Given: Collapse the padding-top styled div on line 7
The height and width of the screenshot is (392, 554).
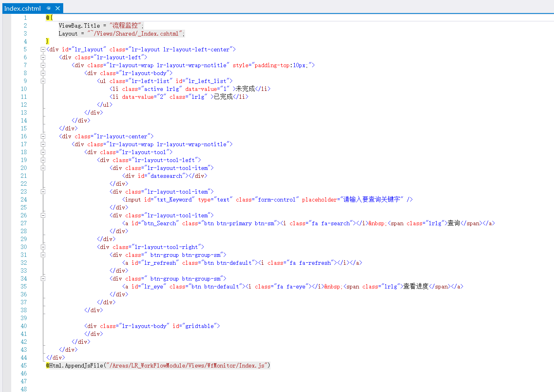Looking at the screenshot, I should click(x=43, y=65).
